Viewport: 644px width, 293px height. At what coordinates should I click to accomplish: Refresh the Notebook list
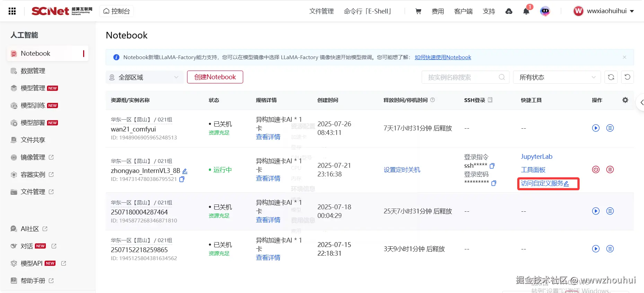[x=611, y=77]
